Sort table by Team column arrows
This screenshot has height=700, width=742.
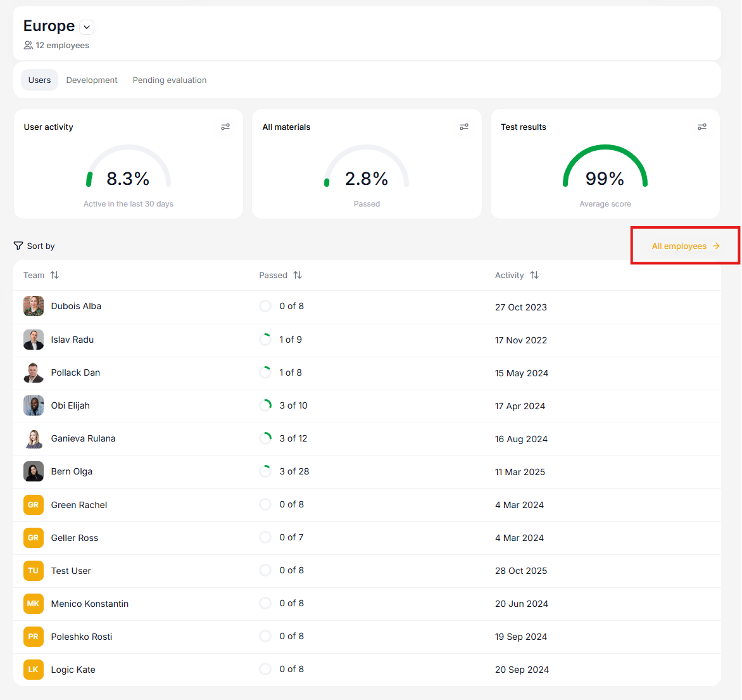point(54,275)
